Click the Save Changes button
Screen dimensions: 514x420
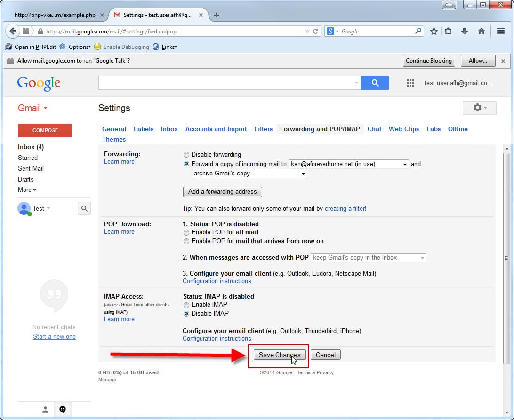[280, 355]
